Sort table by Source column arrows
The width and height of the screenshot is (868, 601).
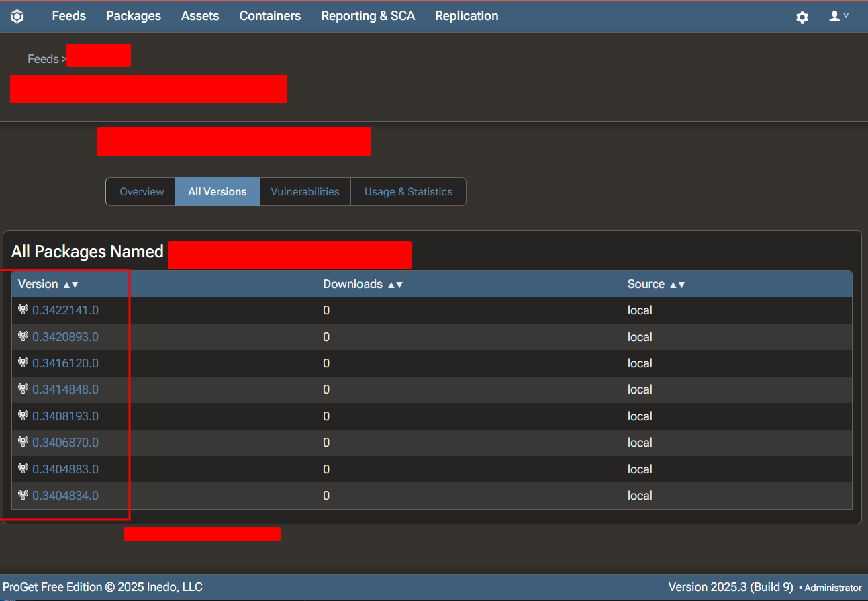click(677, 285)
